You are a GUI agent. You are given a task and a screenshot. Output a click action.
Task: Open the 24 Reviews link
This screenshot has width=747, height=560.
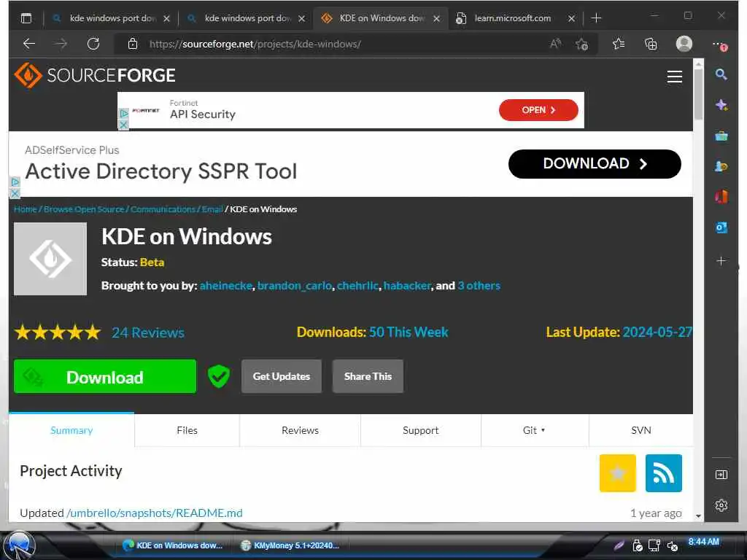click(148, 332)
